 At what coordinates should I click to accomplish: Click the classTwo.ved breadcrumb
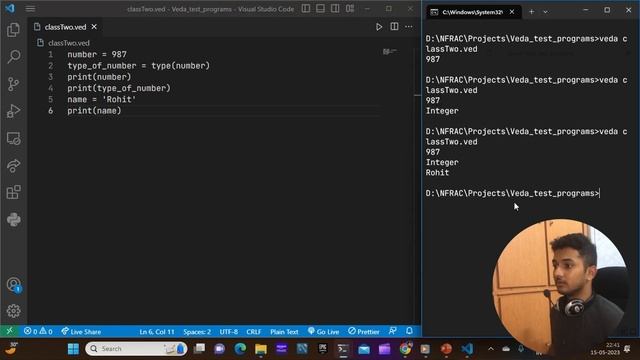click(x=69, y=43)
